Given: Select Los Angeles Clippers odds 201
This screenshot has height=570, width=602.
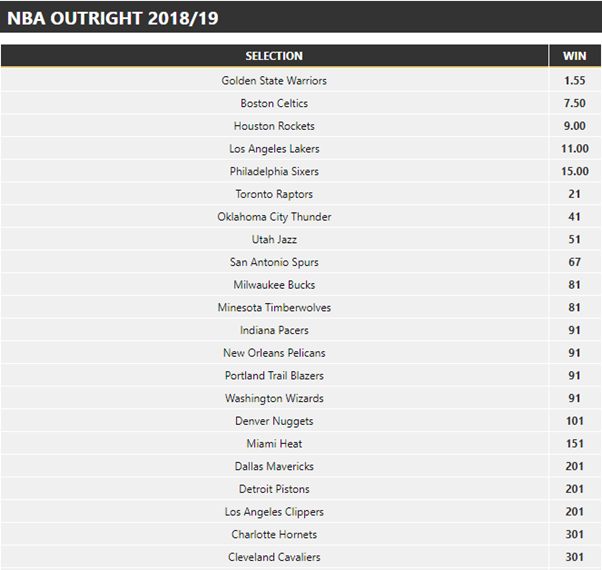Looking at the screenshot, I should click(x=574, y=511).
